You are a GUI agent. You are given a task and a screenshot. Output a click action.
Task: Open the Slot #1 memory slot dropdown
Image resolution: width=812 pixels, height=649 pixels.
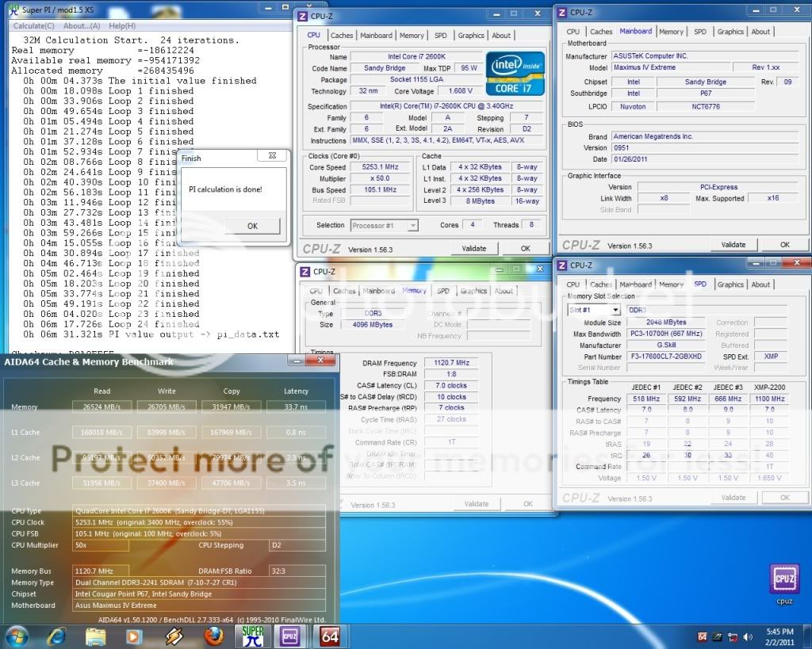(593, 309)
